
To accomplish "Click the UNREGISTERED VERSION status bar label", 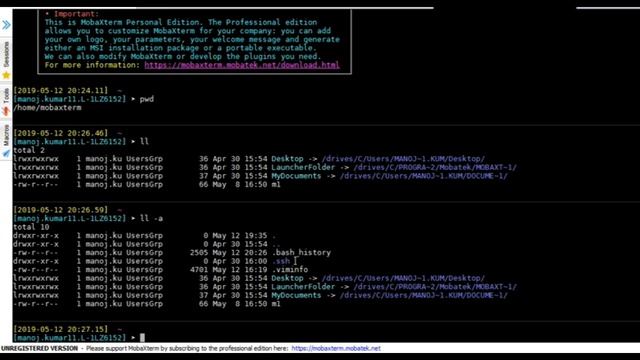I will [x=39, y=348].
